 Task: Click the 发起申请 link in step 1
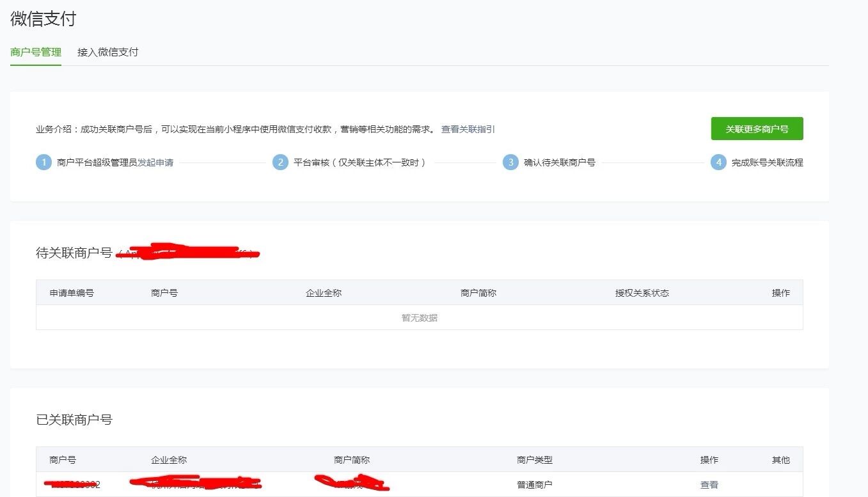[155, 162]
